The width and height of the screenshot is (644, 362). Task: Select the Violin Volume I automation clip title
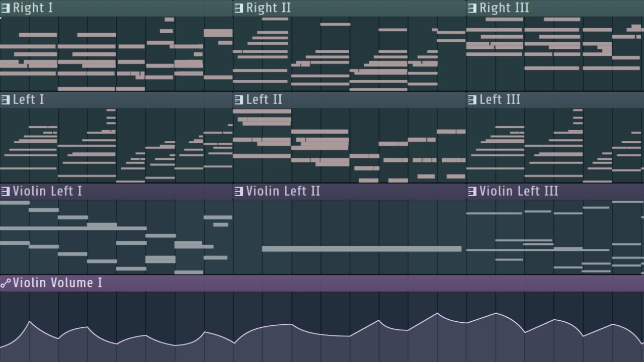57,283
